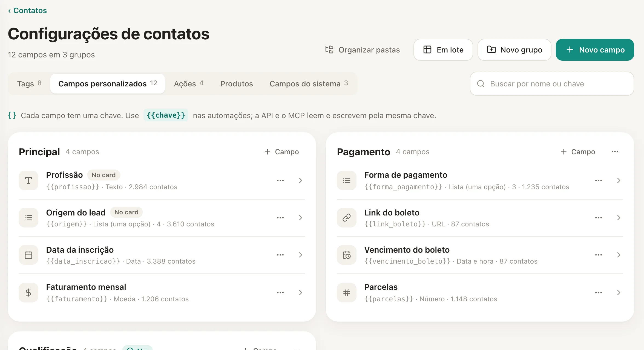Click Organizar pastas
This screenshot has width=644, height=350.
coord(362,50)
